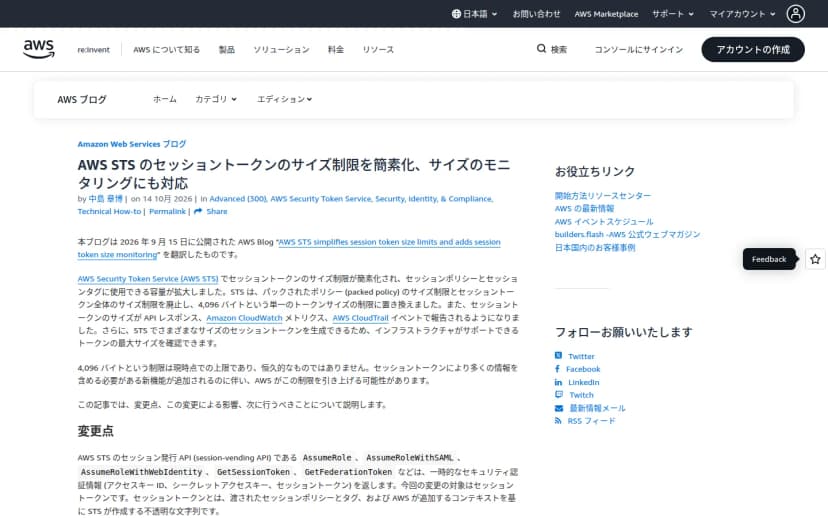Open the ソリューション menu
The width and height of the screenshot is (828, 518).
tap(281, 50)
